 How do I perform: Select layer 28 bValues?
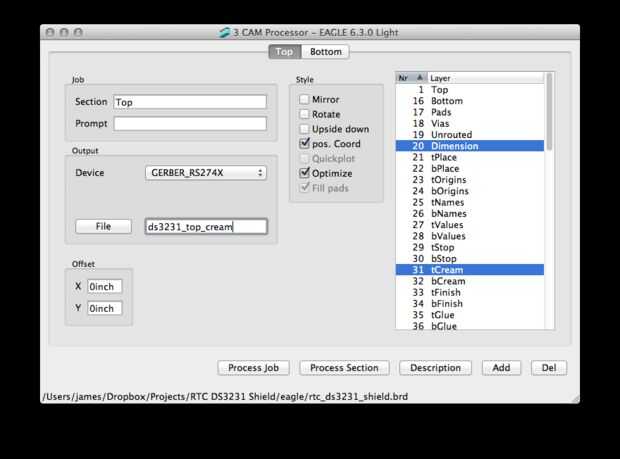[x=470, y=236]
